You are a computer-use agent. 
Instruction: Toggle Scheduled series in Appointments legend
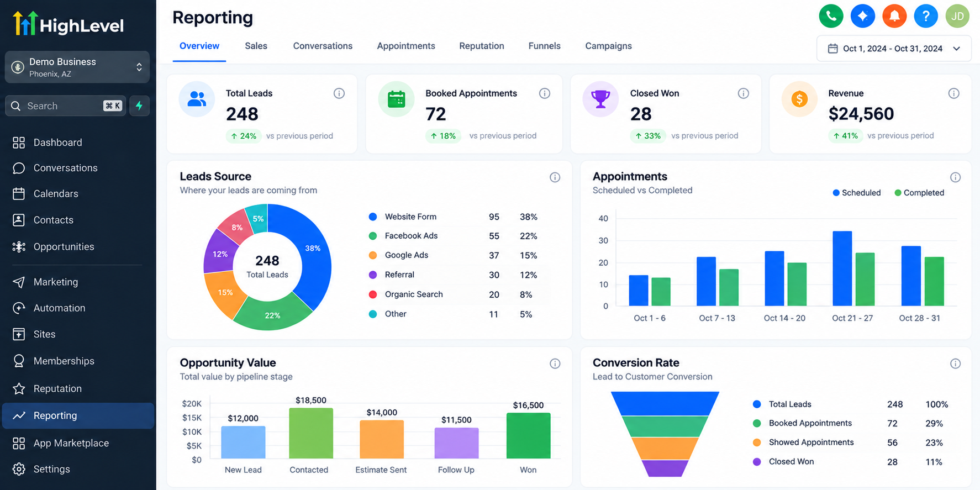tap(856, 193)
